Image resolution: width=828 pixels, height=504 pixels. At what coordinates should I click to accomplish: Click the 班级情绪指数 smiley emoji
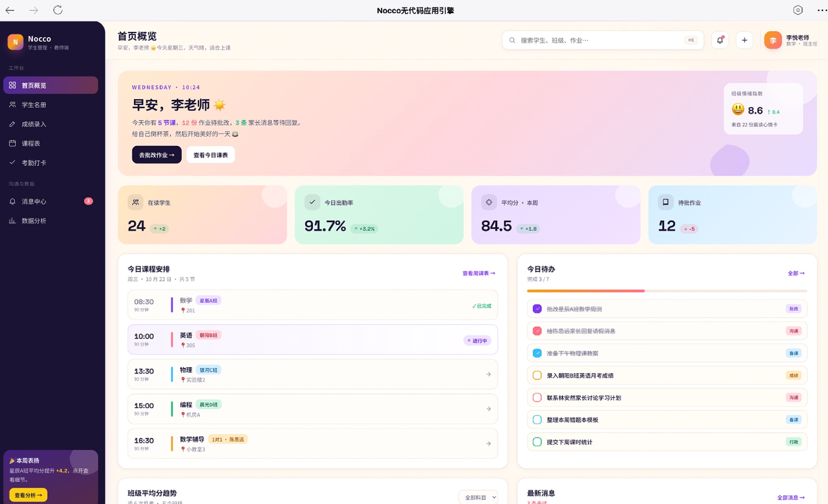(738, 109)
